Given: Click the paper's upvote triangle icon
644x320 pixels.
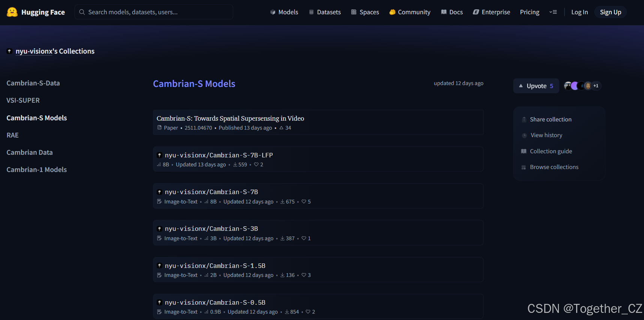Looking at the screenshot, I should pyautogui.click(x=282, y=128).
